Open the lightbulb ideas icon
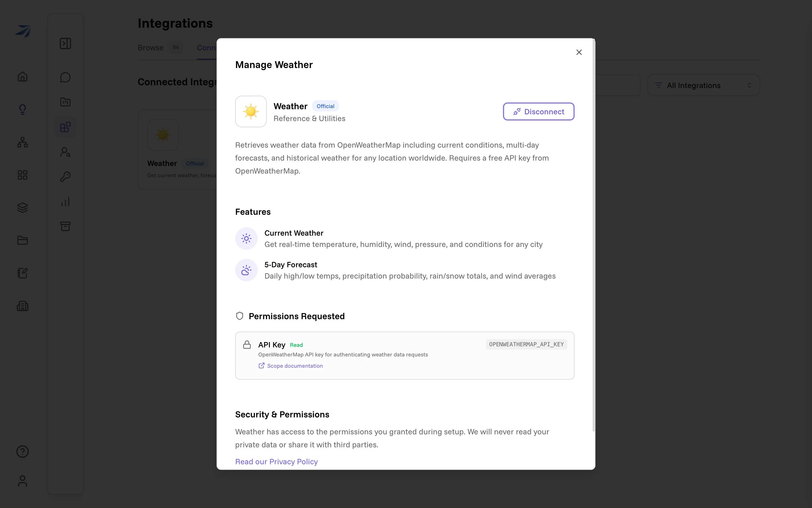This screenshot has height=508, width=812. point(23,109)
